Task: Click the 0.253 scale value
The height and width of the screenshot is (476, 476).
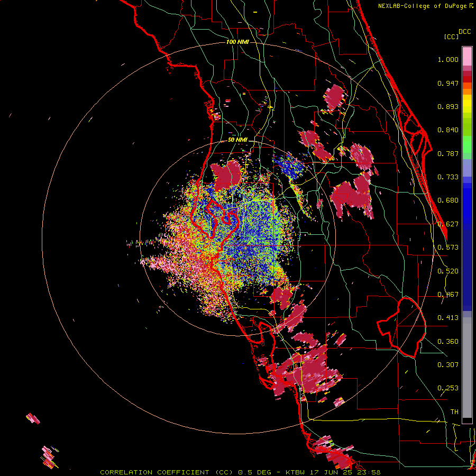Action: tap(448, 388)
